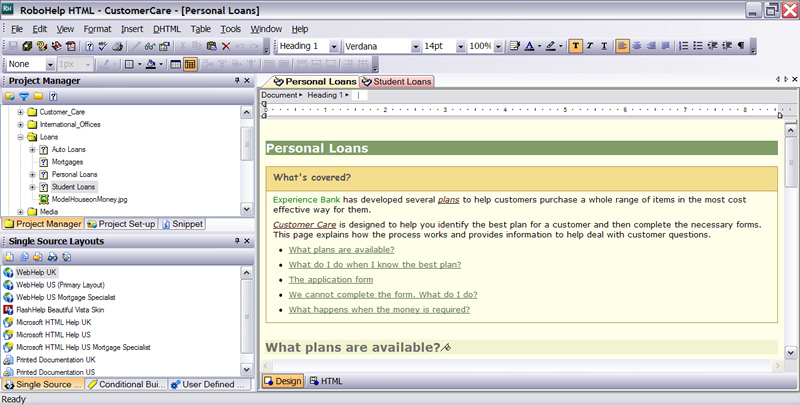Select ModelHouseonMoney.jpg in project tree

89,199
